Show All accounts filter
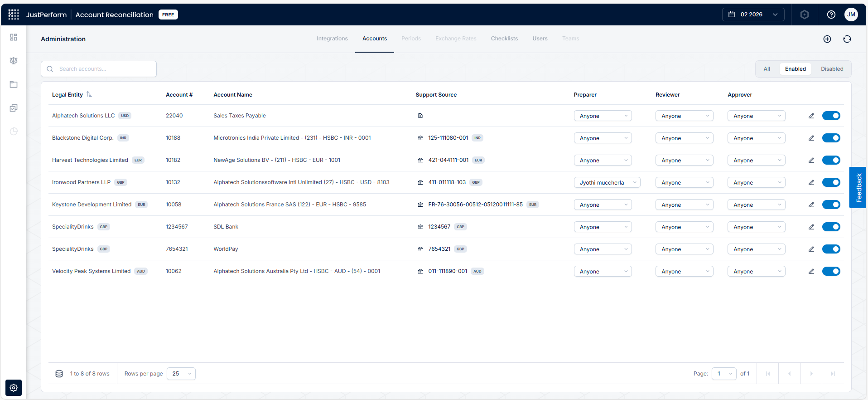868x400 pixels. click(767, 69)
